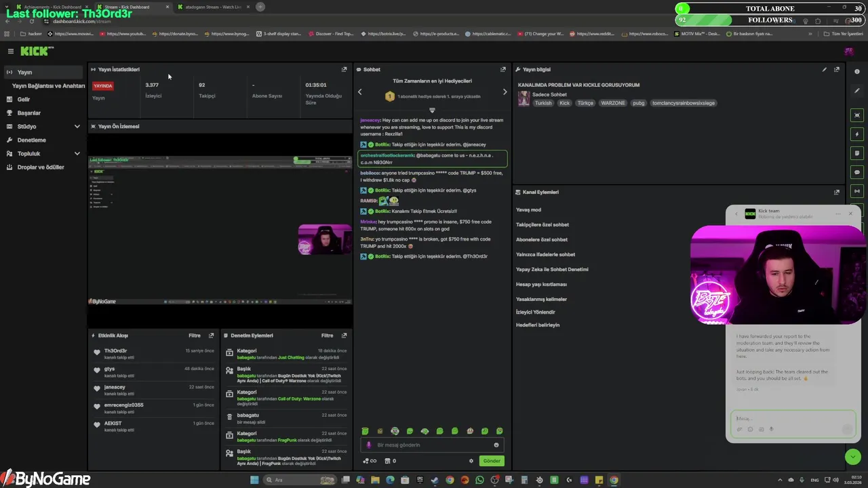
Task: Click the note icon in right sidebar
Action: [857, 153]
